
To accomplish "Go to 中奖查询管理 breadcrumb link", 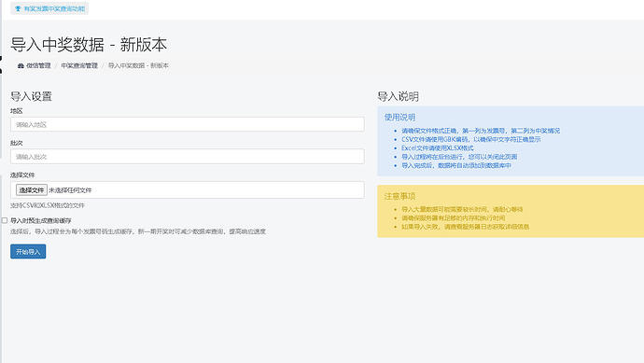I will (x=79, y=65).
